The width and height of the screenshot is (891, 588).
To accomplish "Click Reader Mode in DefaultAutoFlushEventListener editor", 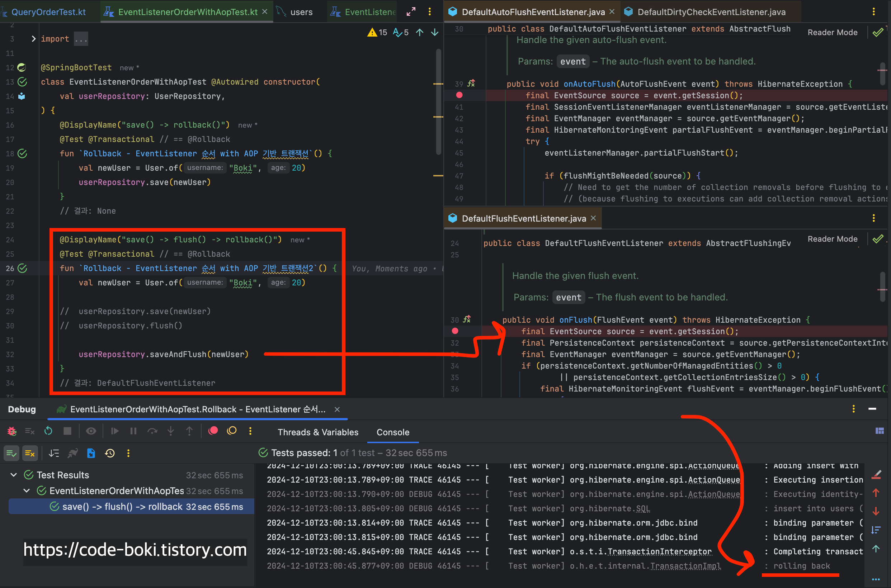I will click(x=832, y=32).
